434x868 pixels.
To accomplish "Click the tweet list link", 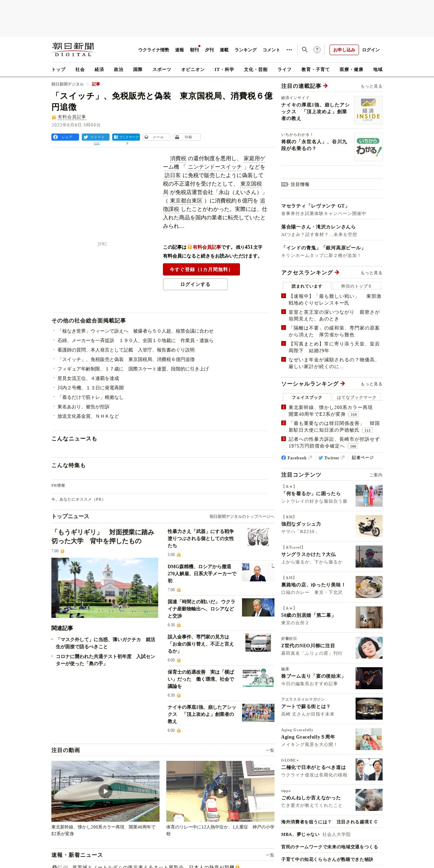I will click(97, 143).
